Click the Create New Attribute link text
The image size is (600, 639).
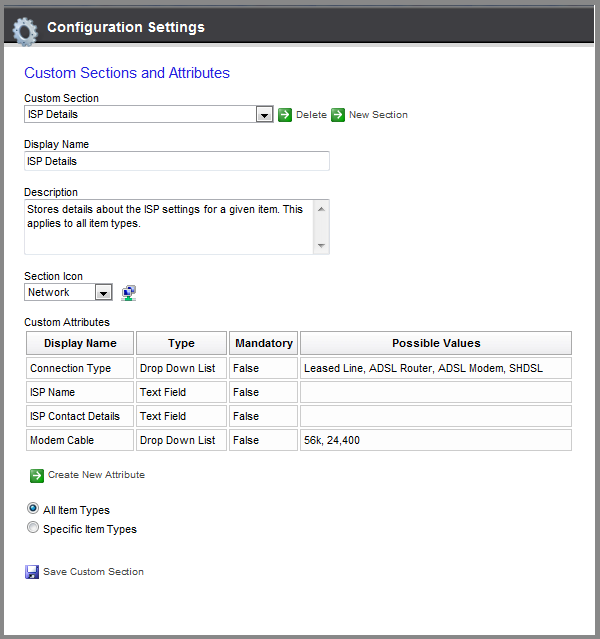tap(96, 475)
